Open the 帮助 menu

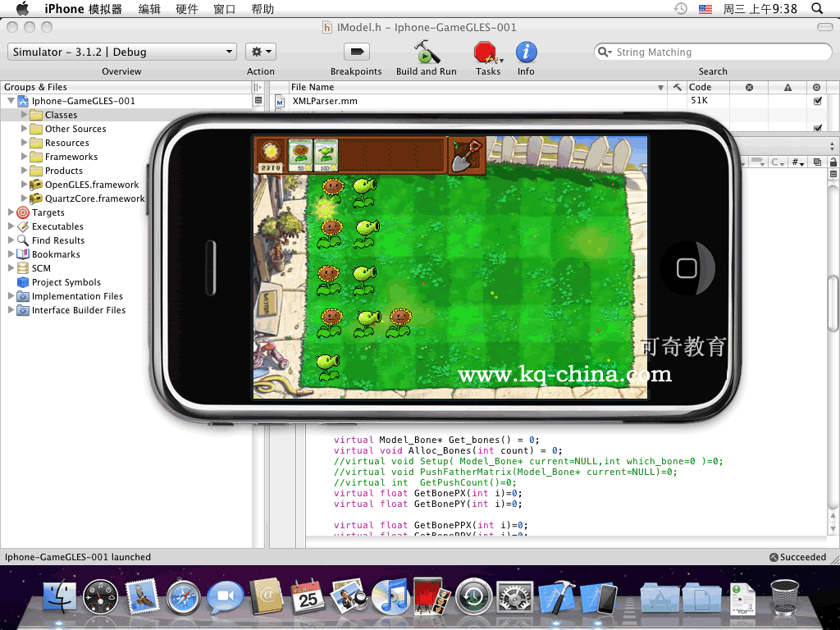click(x=262, y=9)
